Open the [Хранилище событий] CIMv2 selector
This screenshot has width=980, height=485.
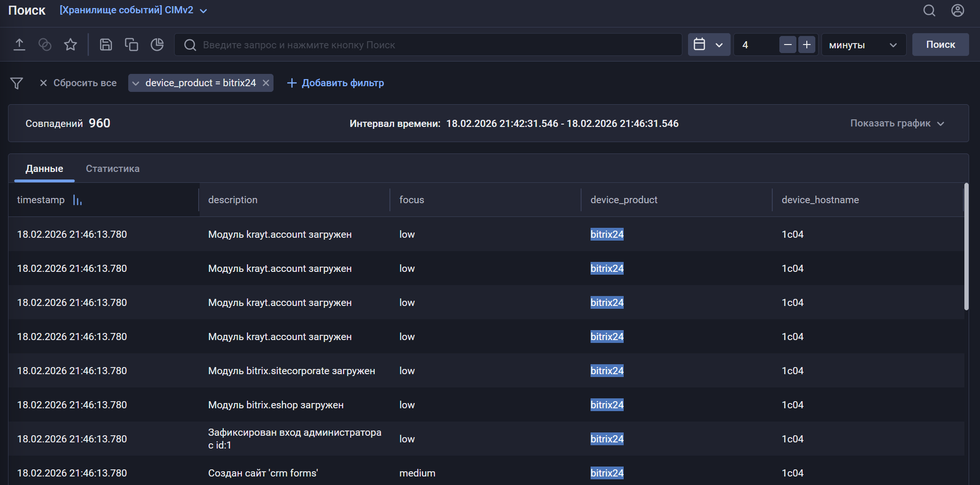coord(133,9)
